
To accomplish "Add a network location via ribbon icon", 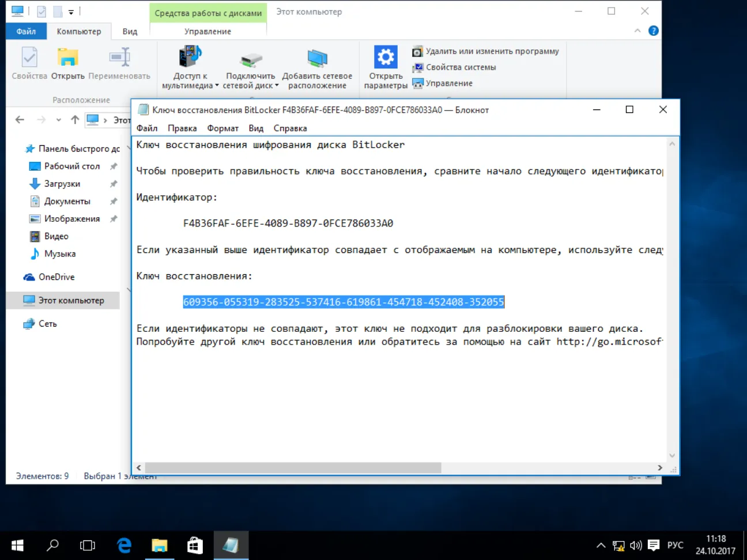I will pos(317,68).
